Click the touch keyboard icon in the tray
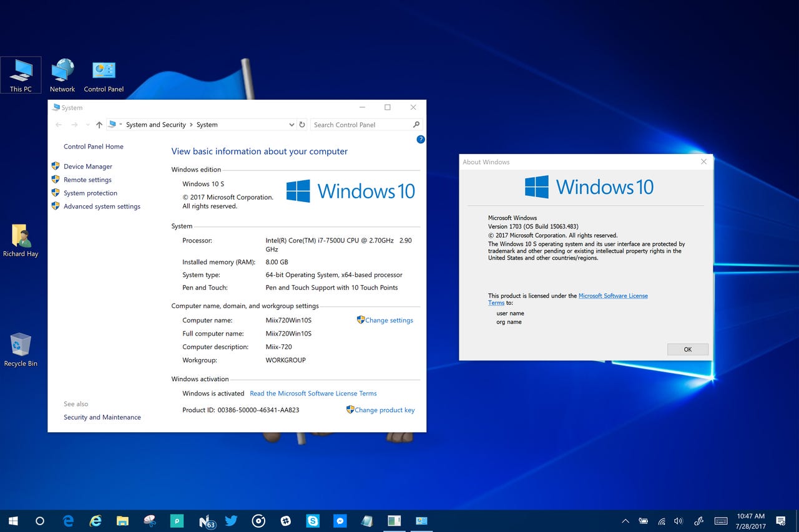799x532 pixels. pos(720,520)
